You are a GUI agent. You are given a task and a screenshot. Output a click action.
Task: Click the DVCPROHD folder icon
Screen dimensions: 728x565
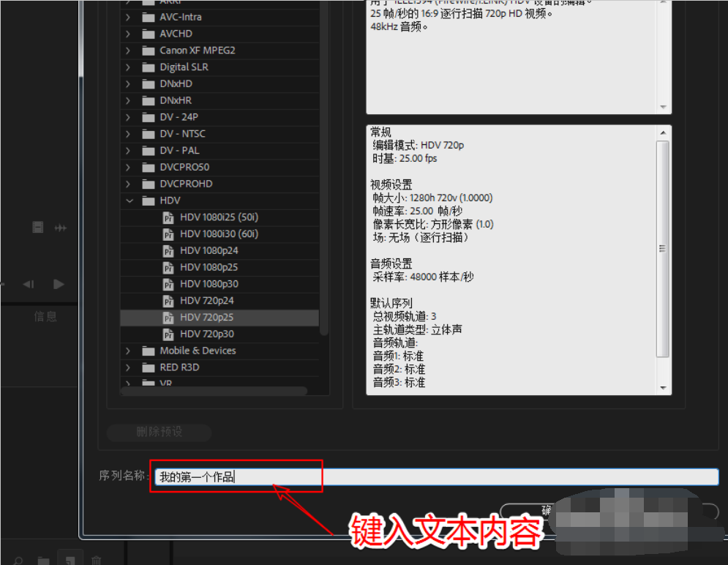tap(148, 184)
